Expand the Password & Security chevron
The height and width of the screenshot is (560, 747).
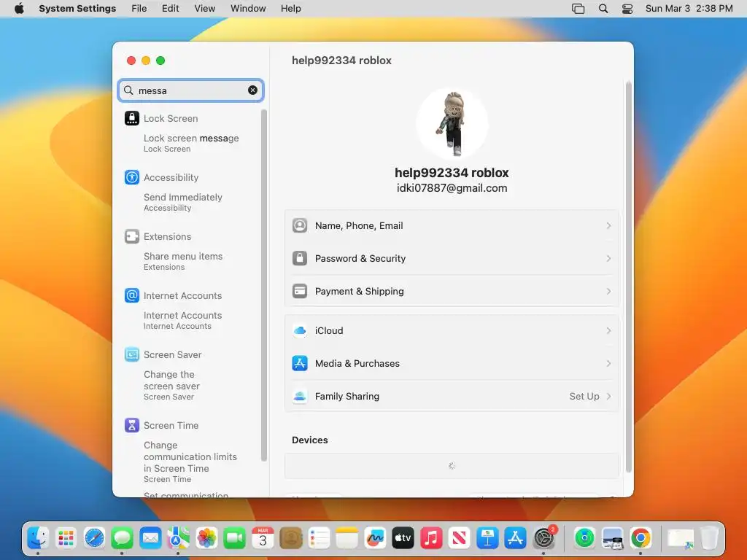pos(608,258)
